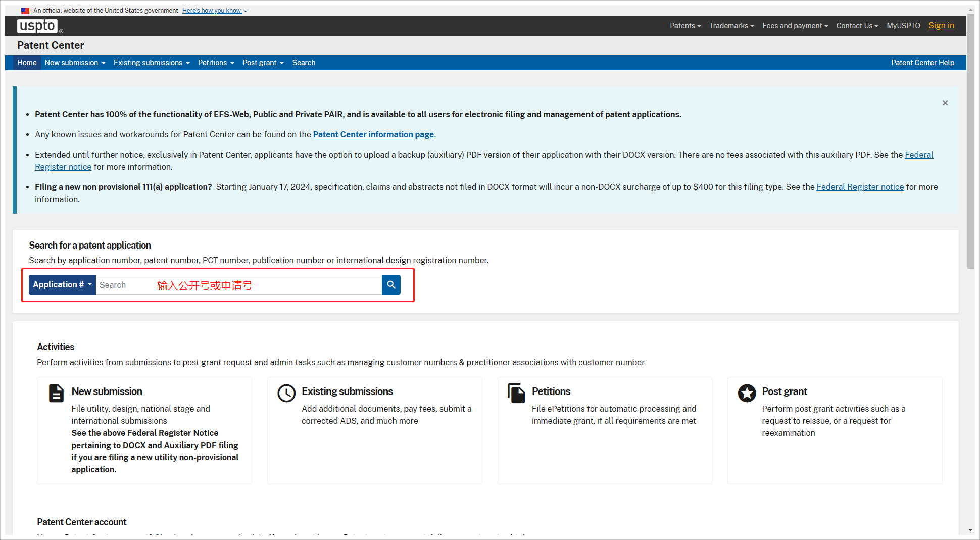Click into the patent Search input field
The height and width of the screenshot is (540, 980).
[238, 285]
